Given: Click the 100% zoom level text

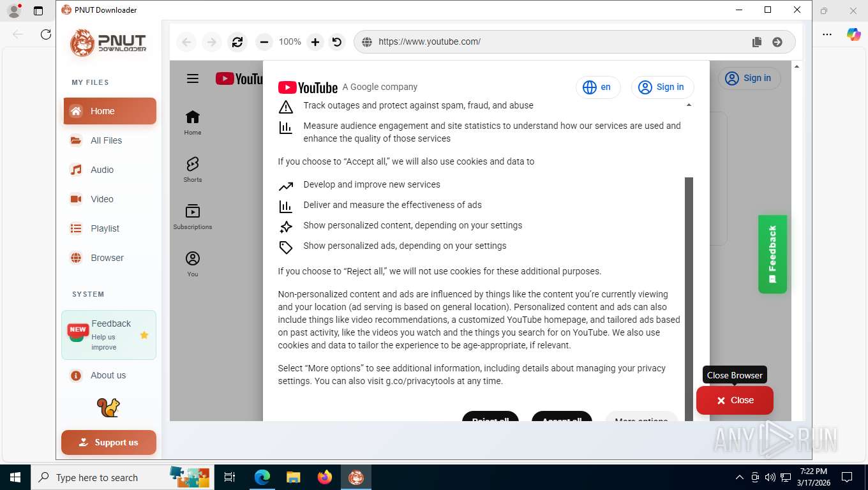Looking at the screenshot, I should (x=290, y=41).
